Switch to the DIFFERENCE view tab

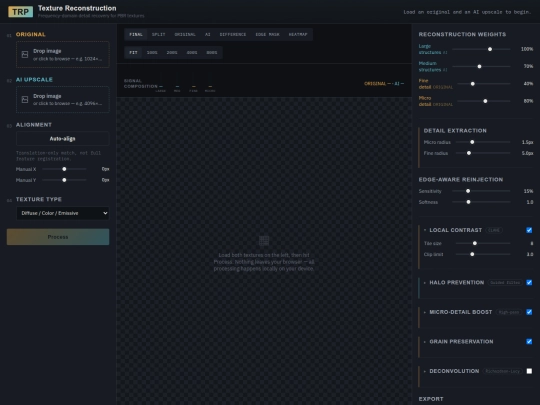click(x=233, y=34)
